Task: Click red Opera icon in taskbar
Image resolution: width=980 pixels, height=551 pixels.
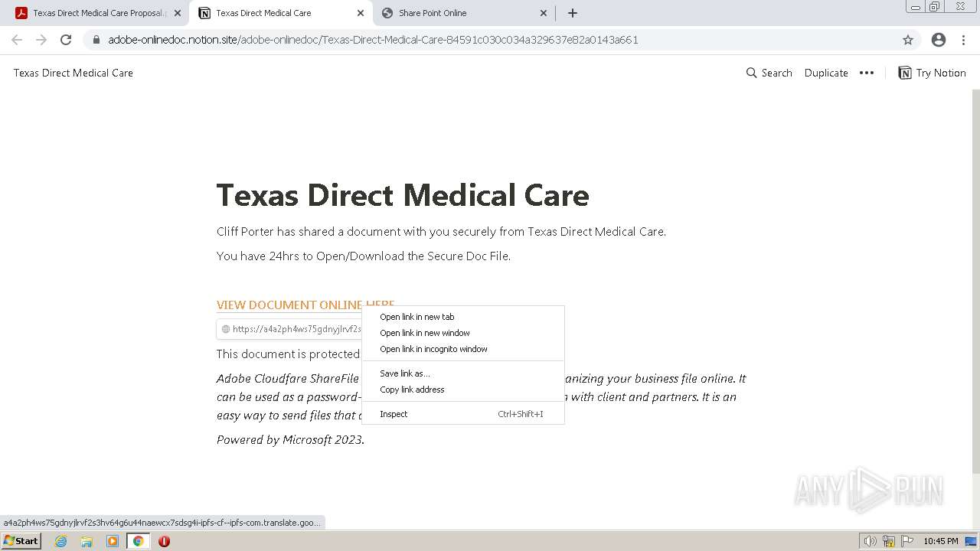Action: 164,541
